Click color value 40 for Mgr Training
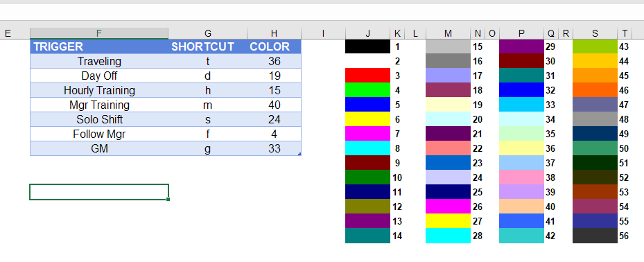 [x=274, y=105]
